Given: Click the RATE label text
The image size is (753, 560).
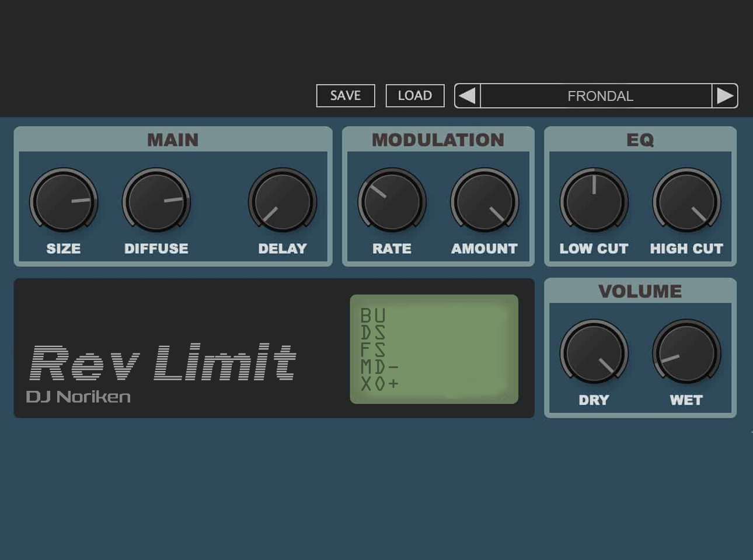Looking at the screenshot, I should [392, 249].
